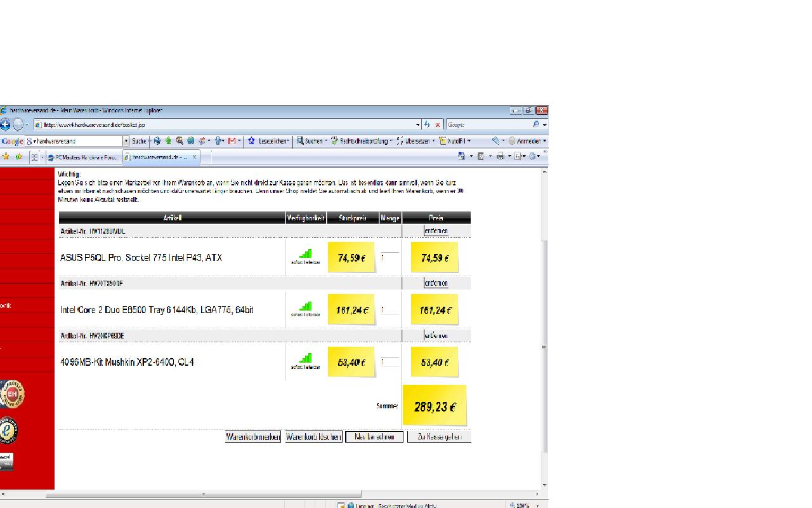Image resolution: width=812 pixels, height=508 pixels.
Task: Open the Google search box dropdown arrow
Action: [126, 141]
